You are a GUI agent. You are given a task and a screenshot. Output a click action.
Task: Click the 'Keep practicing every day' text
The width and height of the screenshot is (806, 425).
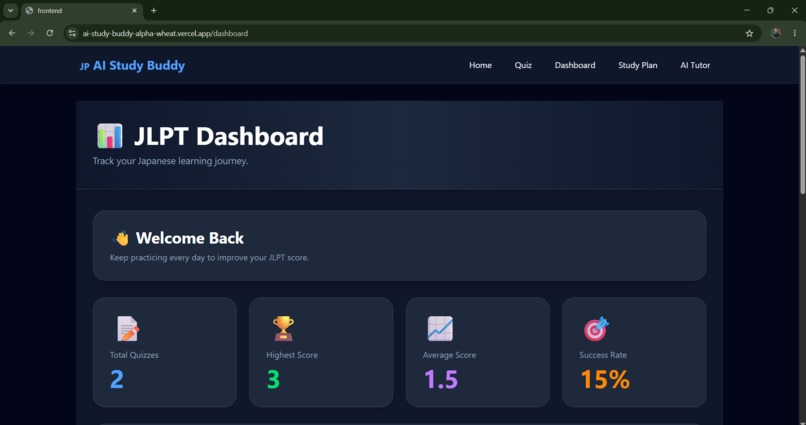(x=209, y=257)
